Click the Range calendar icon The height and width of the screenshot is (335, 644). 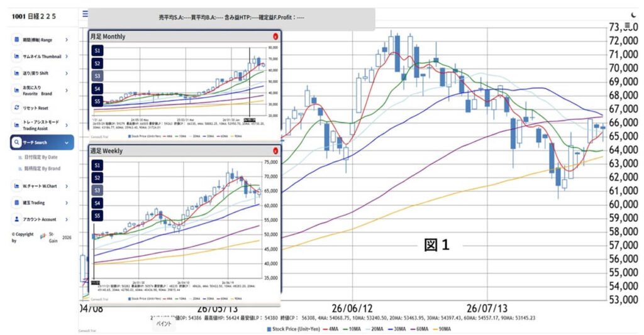[16, 40]
